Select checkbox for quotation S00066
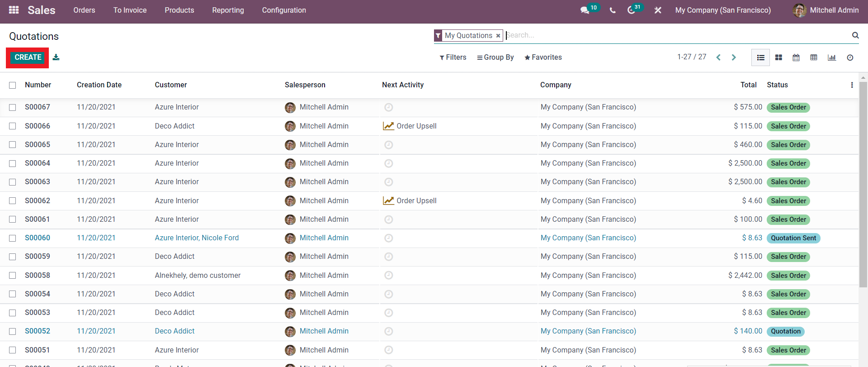Image resolution: width=868 pixels, height=367 pixels. click(13, 126)
